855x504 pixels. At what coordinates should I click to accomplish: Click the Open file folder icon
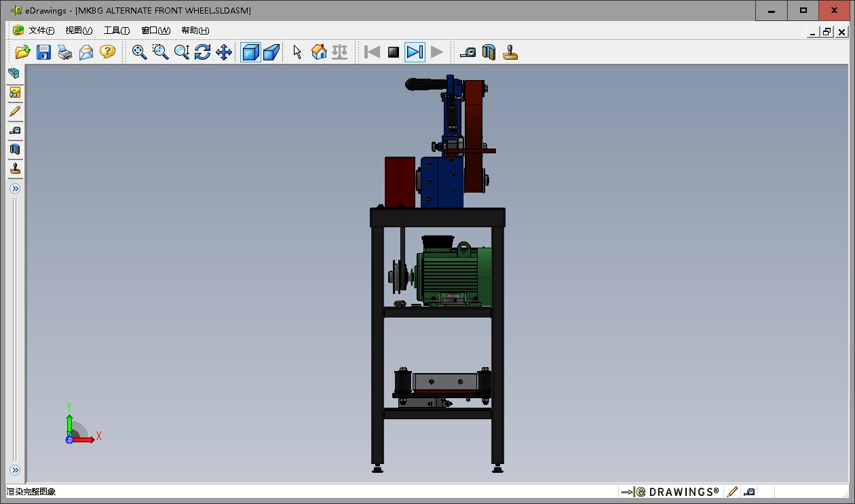coord(23,52)
